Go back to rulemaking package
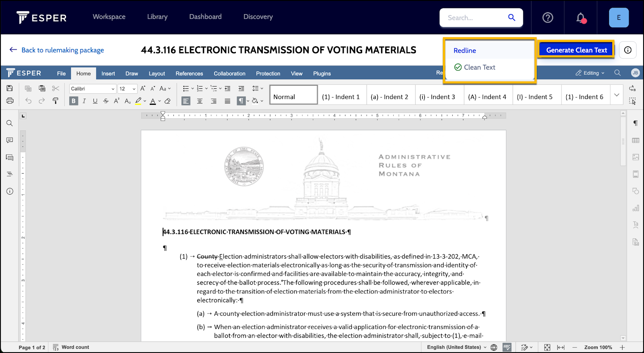The height and width of the screenshot is (353, 644). coord(57,50)
